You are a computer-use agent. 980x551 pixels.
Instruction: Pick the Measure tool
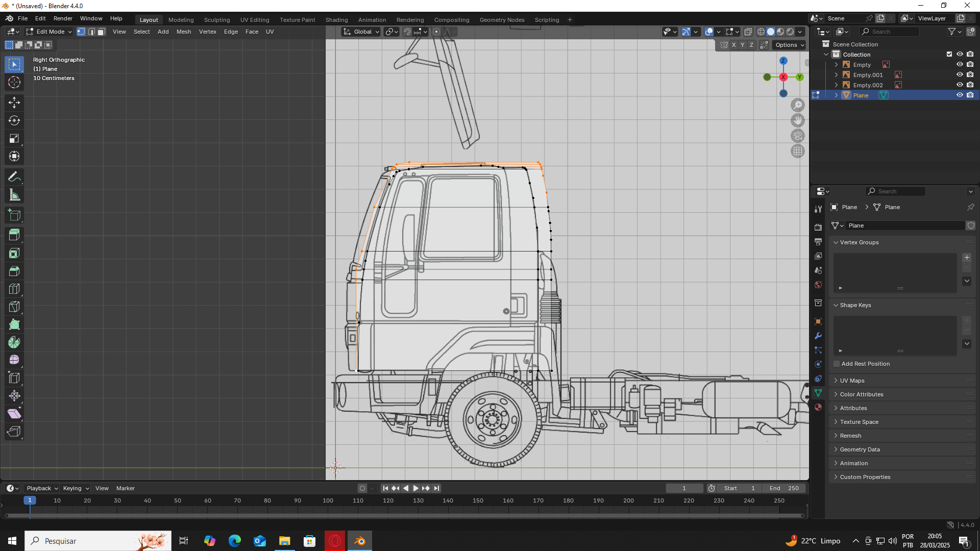(x=14, y=195)
